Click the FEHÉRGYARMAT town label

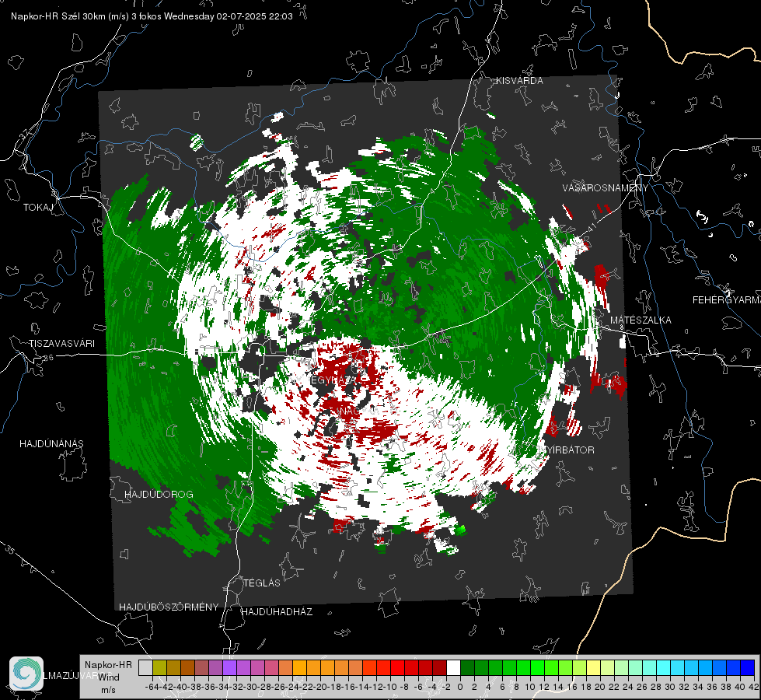pyautogui.click(x=727, y=300)
